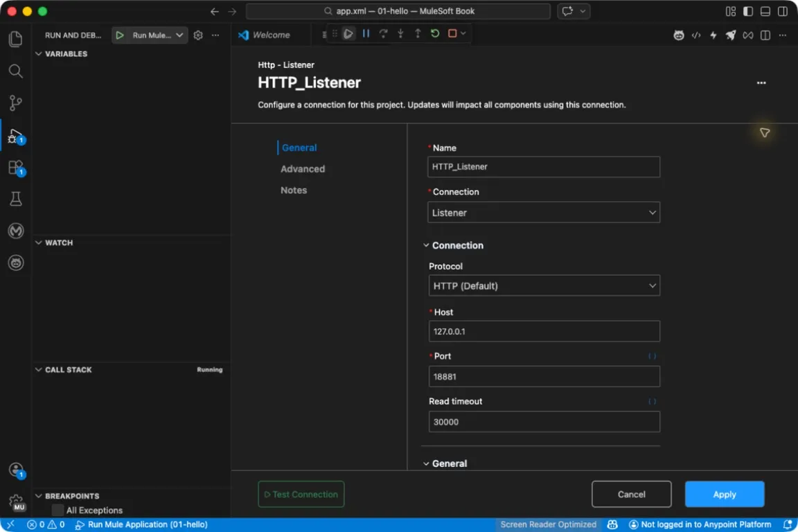Open the Extensions view

coord(16,168)
